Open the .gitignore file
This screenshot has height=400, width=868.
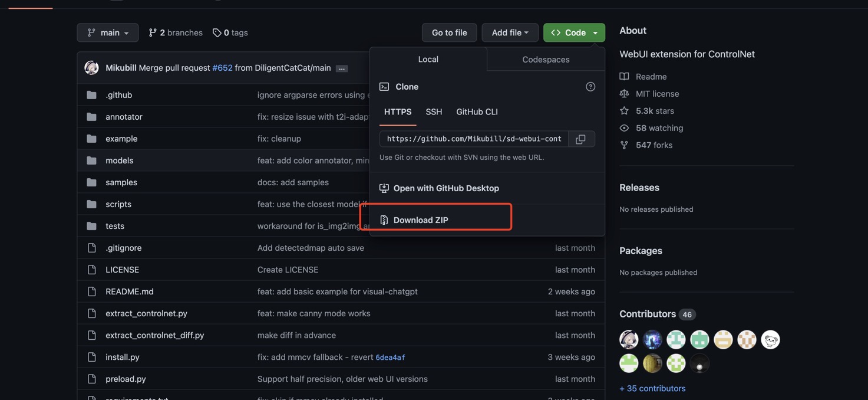pyautogui.click(x=123, y=248)
